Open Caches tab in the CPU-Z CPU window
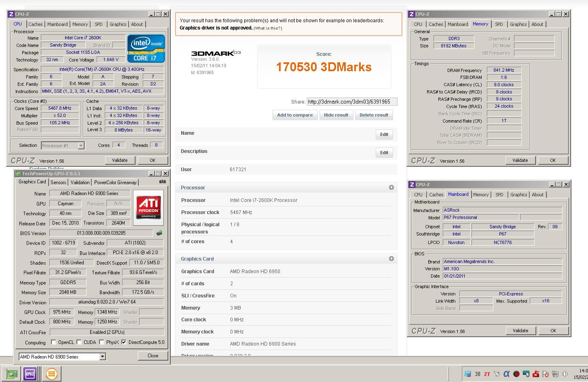Screen dimensions: 588x382 click(35, 24)
